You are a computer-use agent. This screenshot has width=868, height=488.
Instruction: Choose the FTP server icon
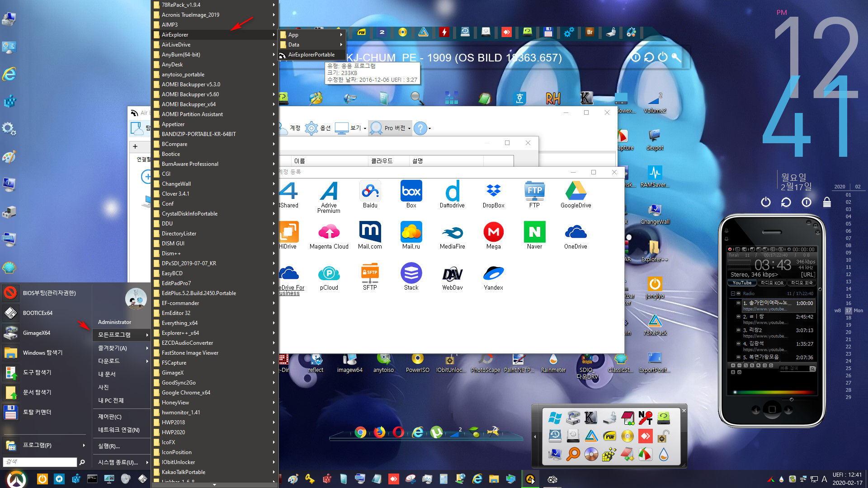tap(534, 194)
